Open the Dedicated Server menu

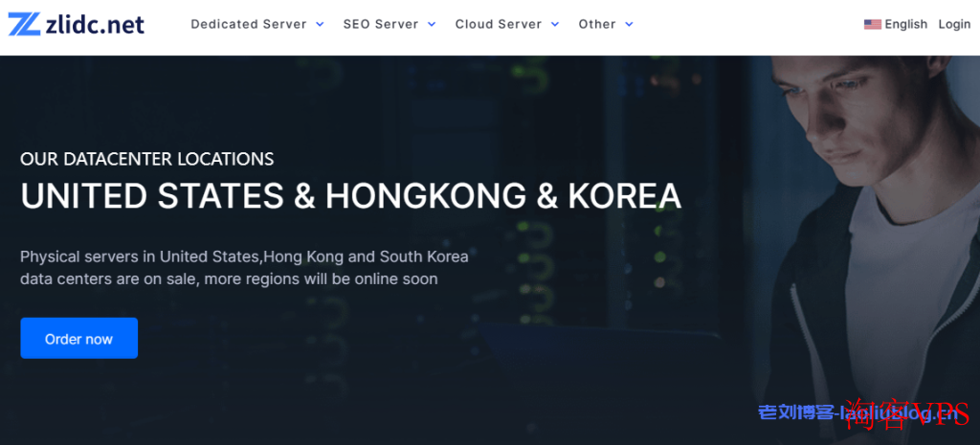click(x=249, y=24)
